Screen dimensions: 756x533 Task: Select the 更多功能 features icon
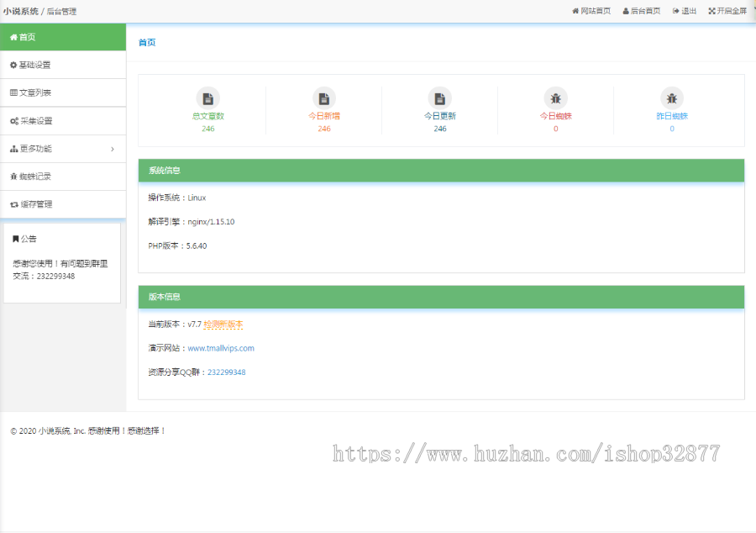pyautogui.click(x=13, y=149)
